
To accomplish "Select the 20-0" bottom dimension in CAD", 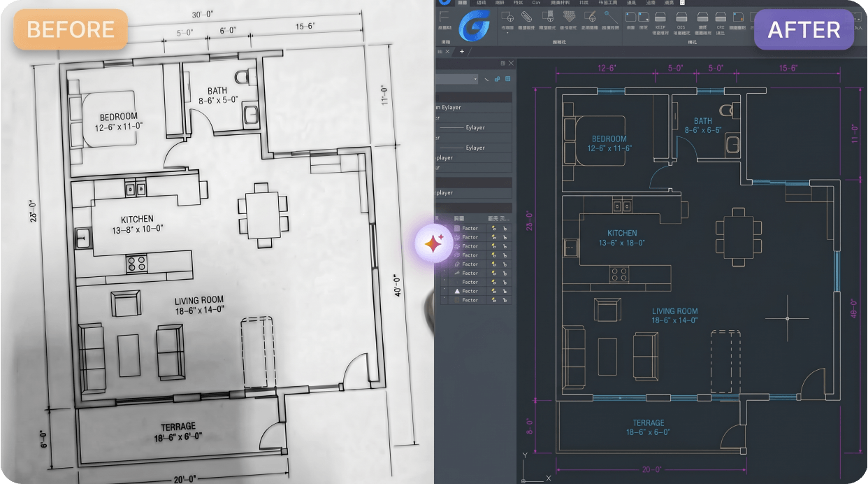I will tap(653, 470).
